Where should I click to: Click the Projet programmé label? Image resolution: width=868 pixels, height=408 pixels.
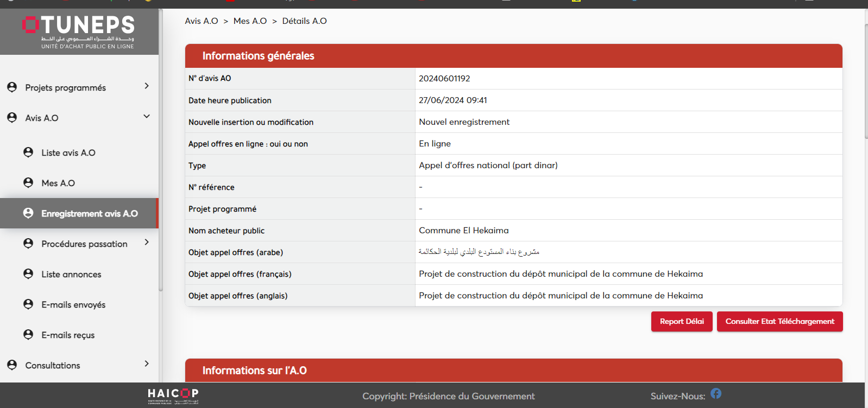[x=222, y=209]
